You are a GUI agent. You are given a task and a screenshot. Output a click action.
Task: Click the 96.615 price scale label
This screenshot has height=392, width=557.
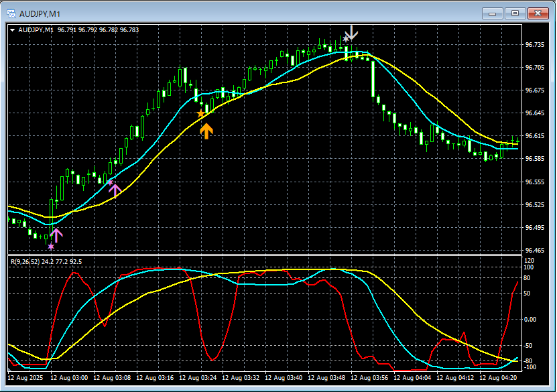click(535, 136)
